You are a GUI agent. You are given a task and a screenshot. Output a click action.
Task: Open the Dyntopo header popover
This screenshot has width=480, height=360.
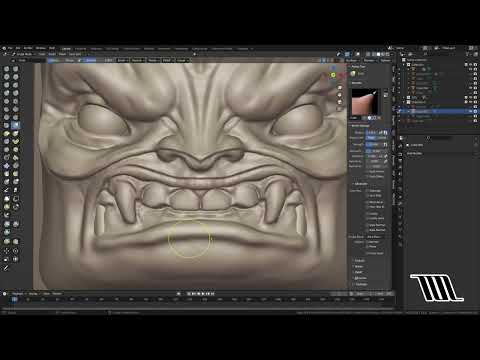[x=352, y=60]
